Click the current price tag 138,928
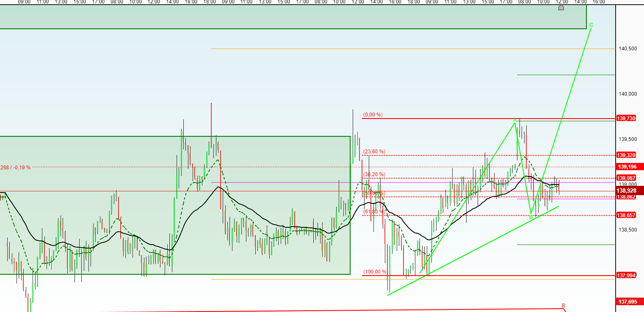This screenshot has height=312, width=644. (630, 191)
